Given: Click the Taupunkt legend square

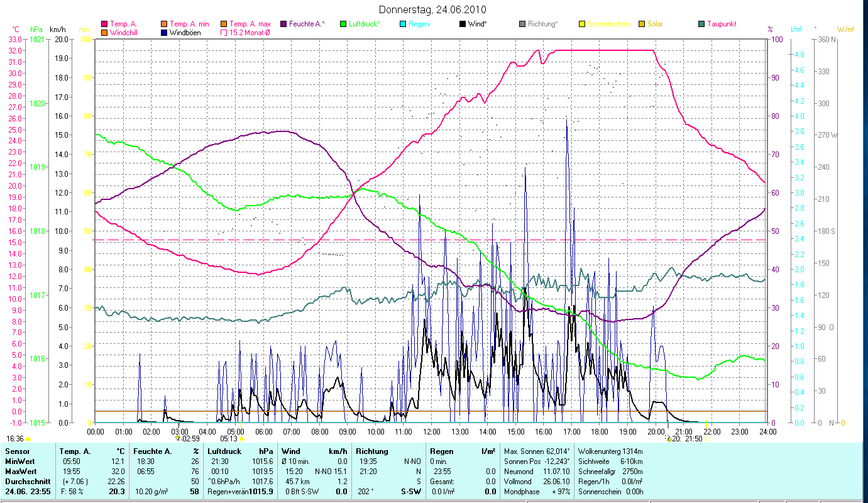Looking at the screenshot, I should (701, 24).
